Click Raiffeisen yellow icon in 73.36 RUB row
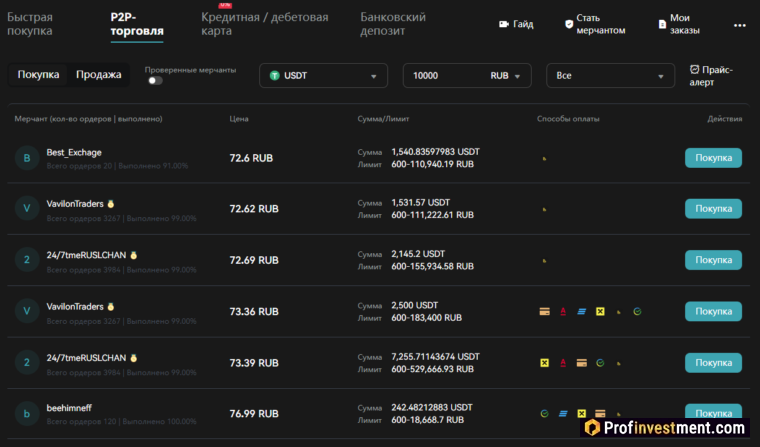This screenshot has width=760, height=447. (x=600, y=312)
